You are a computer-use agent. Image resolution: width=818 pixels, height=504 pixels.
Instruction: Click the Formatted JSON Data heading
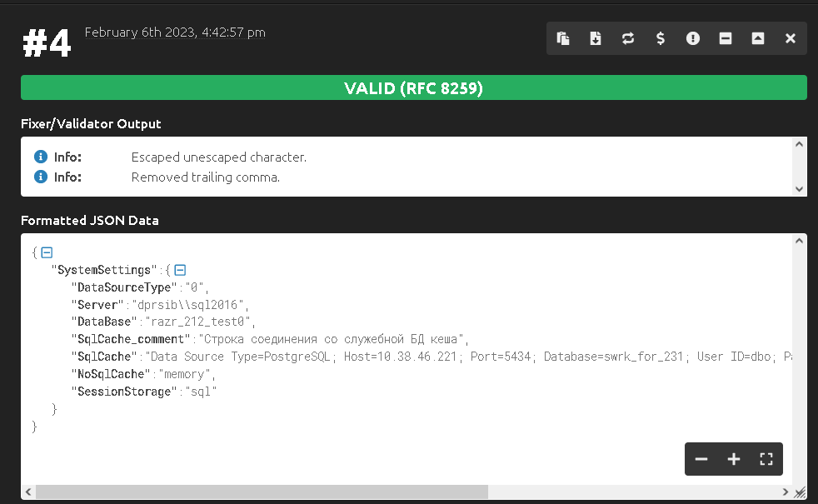pos(90,220)
